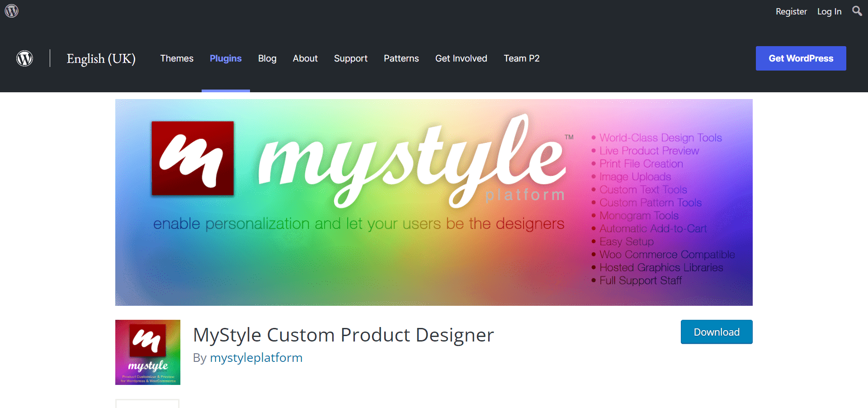
Task: Go to the Support section
Action: [x=351, y=58]
